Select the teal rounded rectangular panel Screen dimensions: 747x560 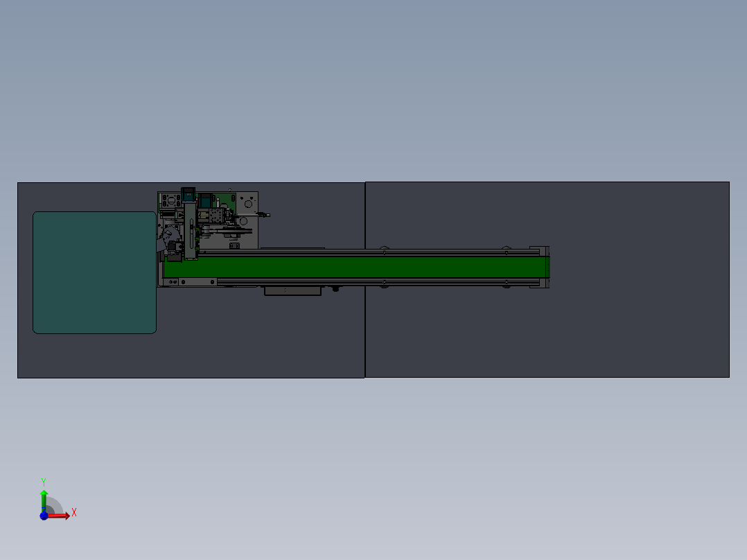94,272
